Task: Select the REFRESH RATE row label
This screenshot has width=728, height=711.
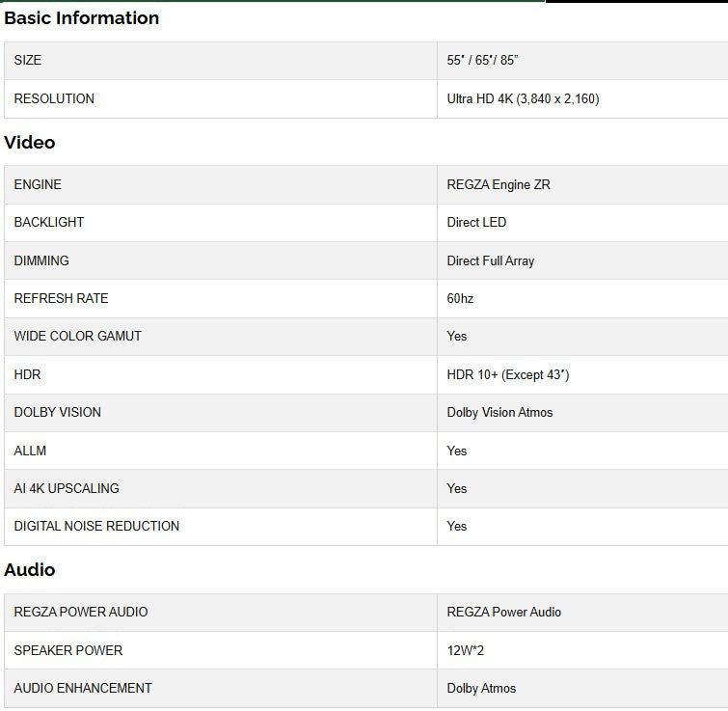Action: pos(61,298)
